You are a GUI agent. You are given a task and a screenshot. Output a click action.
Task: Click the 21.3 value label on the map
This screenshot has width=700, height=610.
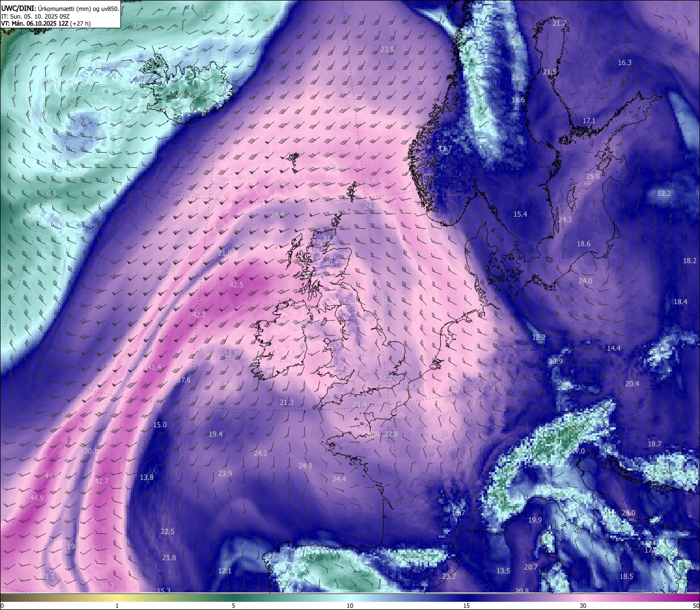click(x=287, y=402)
